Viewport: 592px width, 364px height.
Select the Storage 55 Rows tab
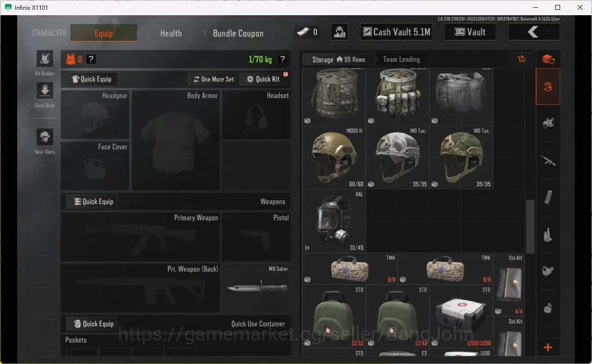[339, 59]
